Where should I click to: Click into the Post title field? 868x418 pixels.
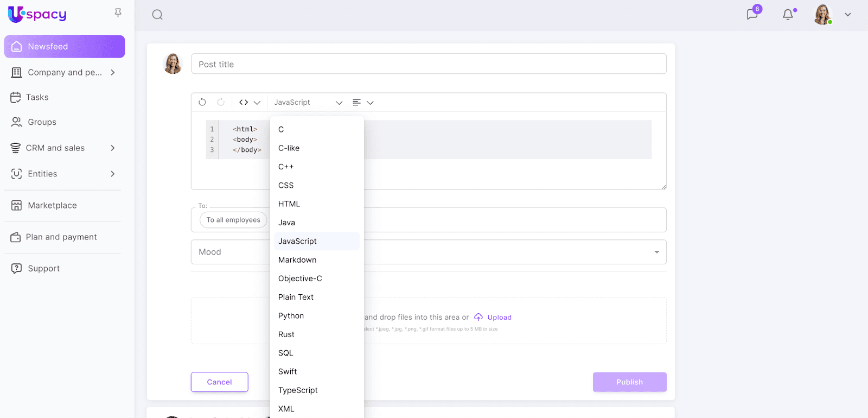(x=429, y=64)
